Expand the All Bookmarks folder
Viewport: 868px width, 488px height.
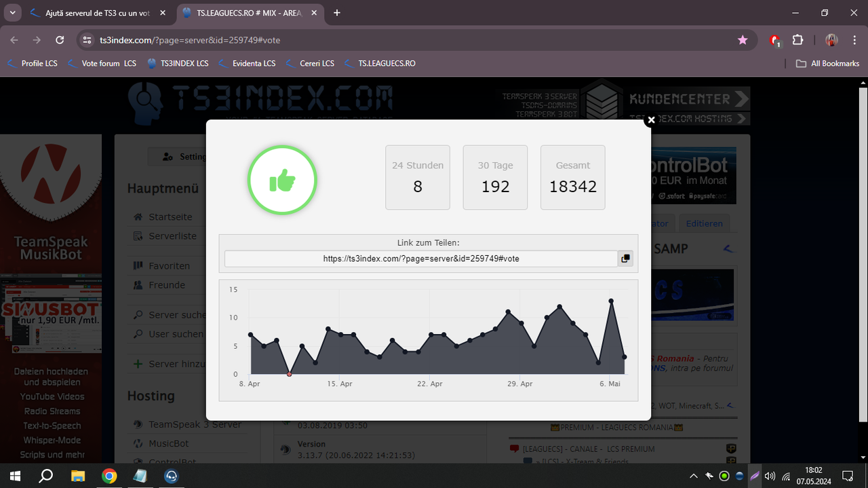click(827, 63)
